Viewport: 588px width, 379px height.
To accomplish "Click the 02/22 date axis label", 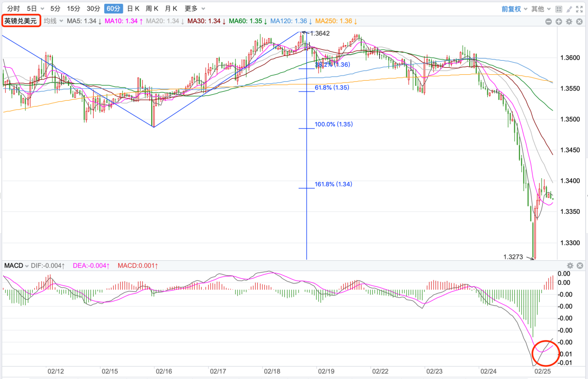I will coord(380,372).
